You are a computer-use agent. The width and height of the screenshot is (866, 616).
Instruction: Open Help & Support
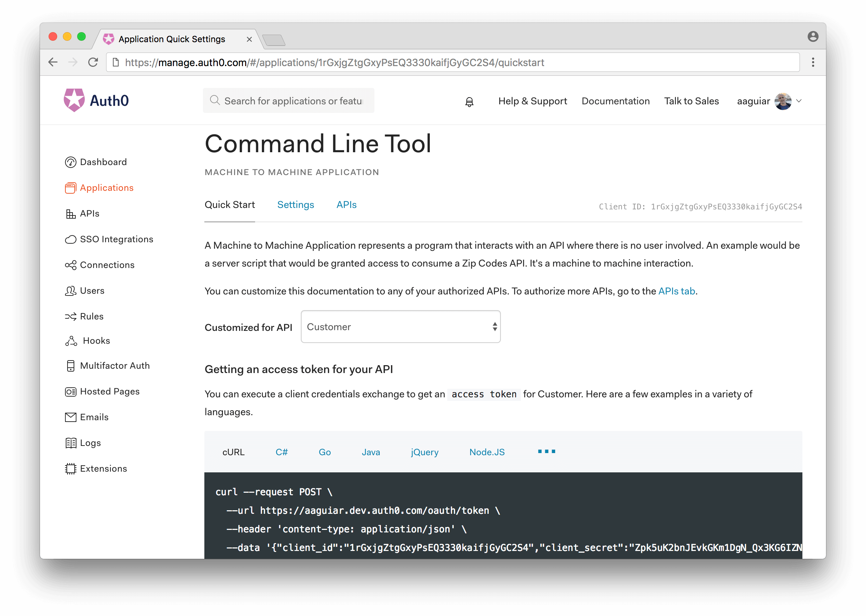(x=532, y=101)
